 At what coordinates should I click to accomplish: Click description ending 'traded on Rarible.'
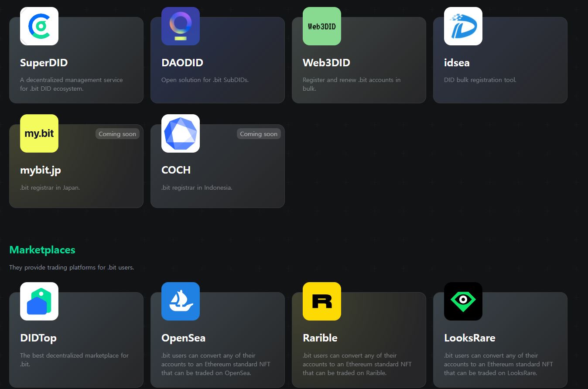pos(357,364)
